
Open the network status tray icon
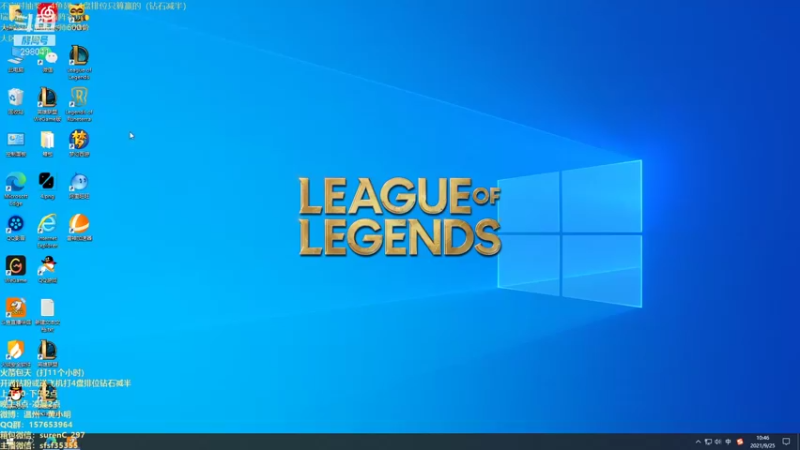click(708, 442)
